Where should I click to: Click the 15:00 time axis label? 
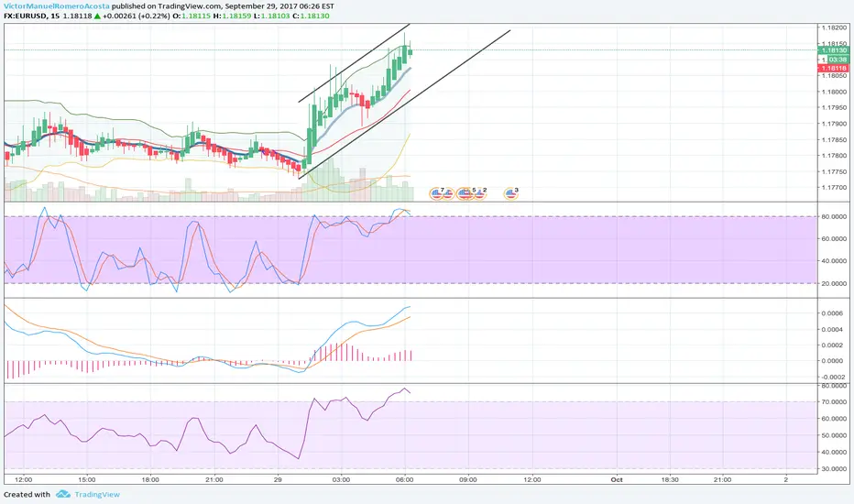coord(87,480)
